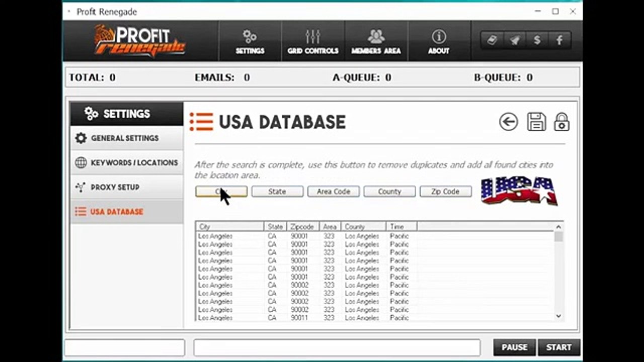Sort by the County column header
Screen dimensions: 644x362
[x=363, y=227]
